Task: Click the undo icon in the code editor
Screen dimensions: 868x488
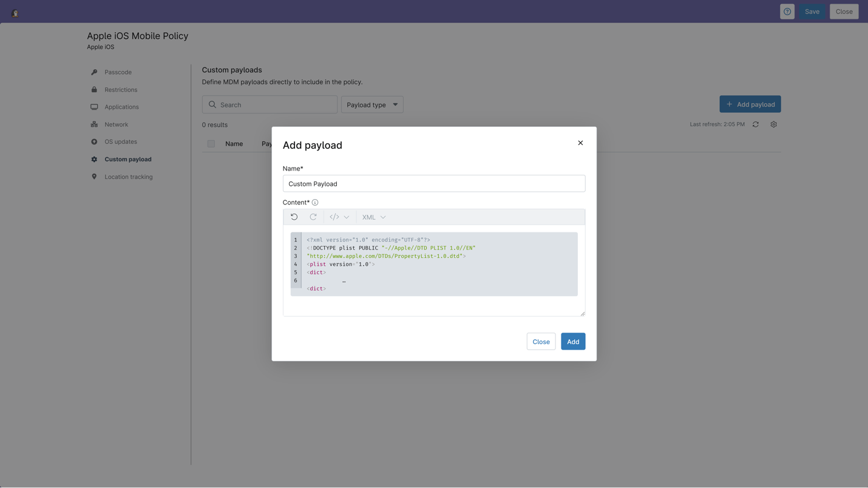Action: pos(294,217)
